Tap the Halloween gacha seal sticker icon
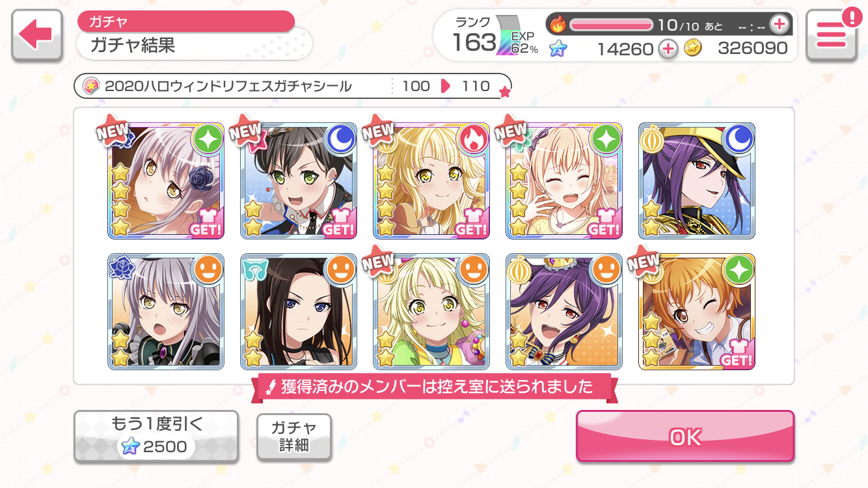This screenshot has height=488, width=868. (x=92, y=86)
